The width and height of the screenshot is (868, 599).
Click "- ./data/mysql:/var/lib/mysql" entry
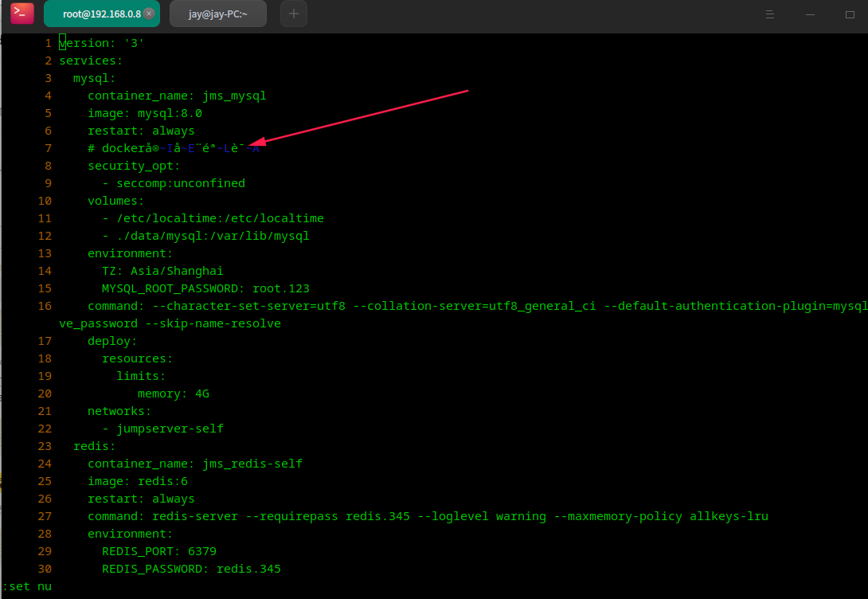(x=205, y=236)
